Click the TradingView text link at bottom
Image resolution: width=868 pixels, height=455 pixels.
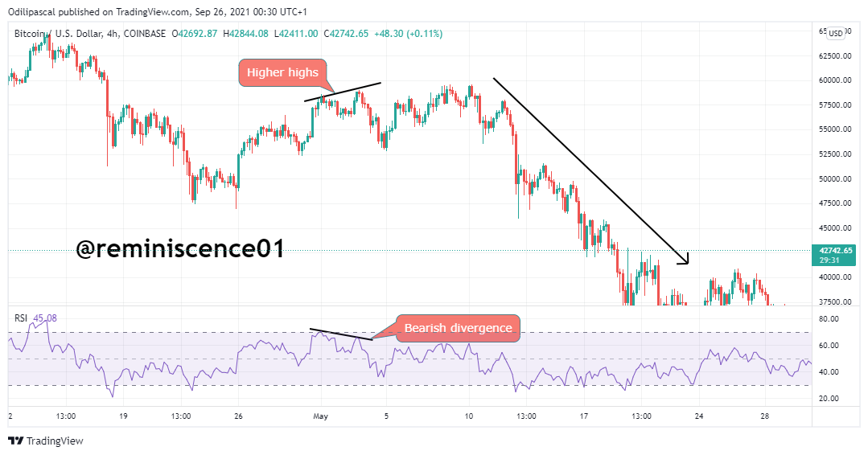coord(55,441)
